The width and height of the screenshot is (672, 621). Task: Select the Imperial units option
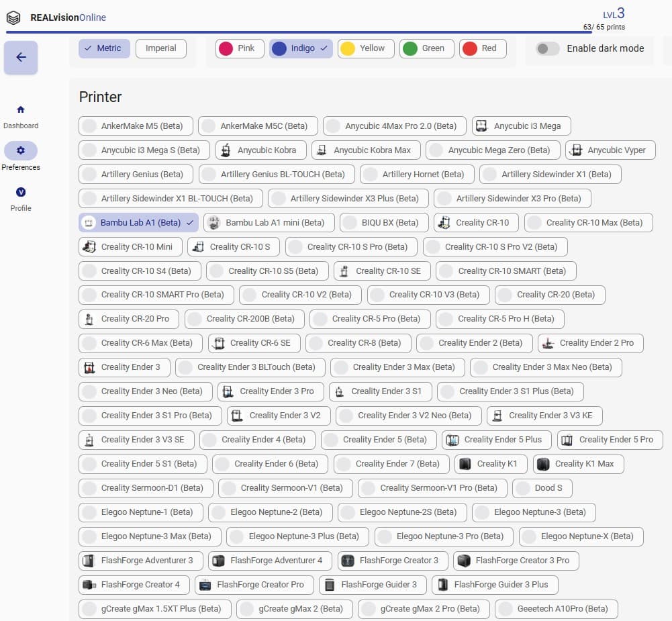click(x=160, y=48)
